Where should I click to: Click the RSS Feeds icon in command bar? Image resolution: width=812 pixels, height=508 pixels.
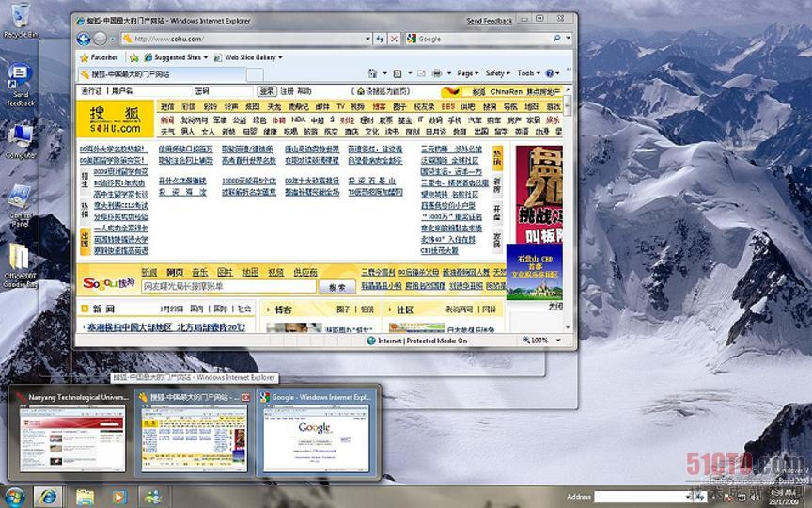(398, 73)
